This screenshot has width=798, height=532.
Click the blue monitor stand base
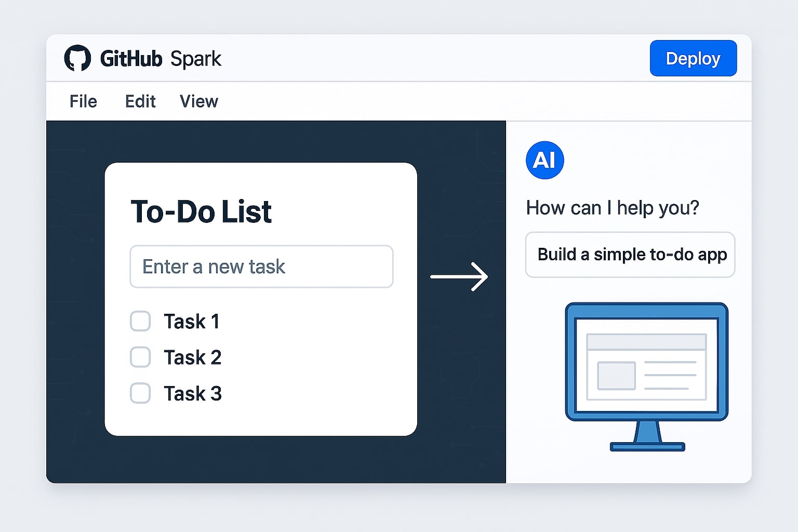(x=647, y=446)
